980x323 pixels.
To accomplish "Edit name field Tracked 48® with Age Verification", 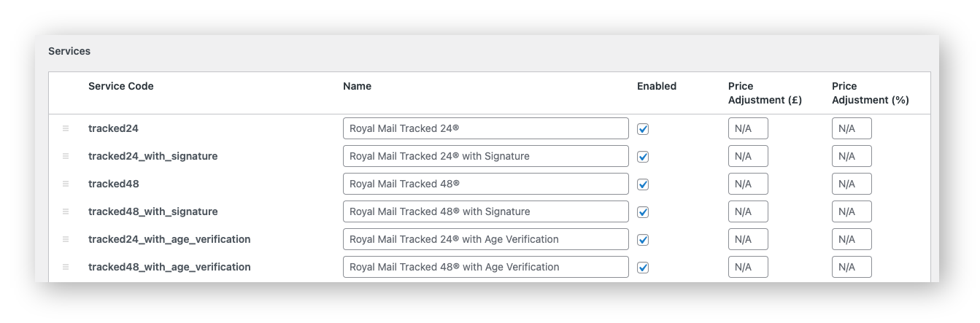I will point(486,267).
